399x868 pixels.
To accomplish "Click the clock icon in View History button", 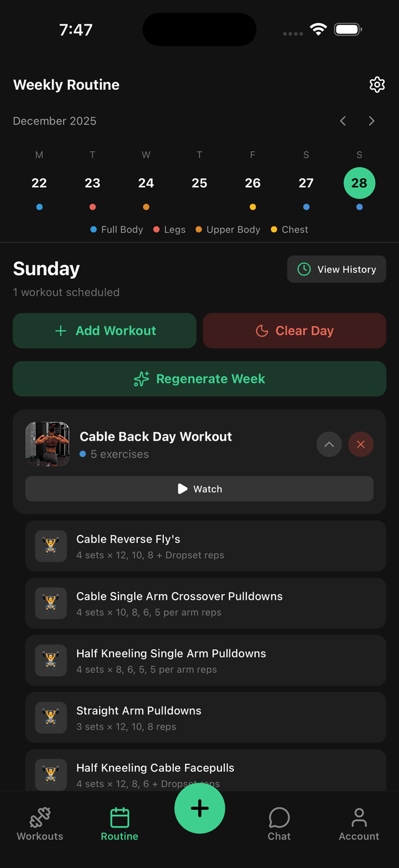I will coord(303,269).
